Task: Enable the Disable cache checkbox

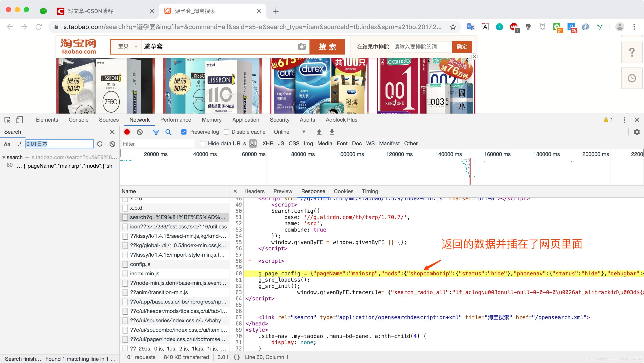Action: click(226, 132)
